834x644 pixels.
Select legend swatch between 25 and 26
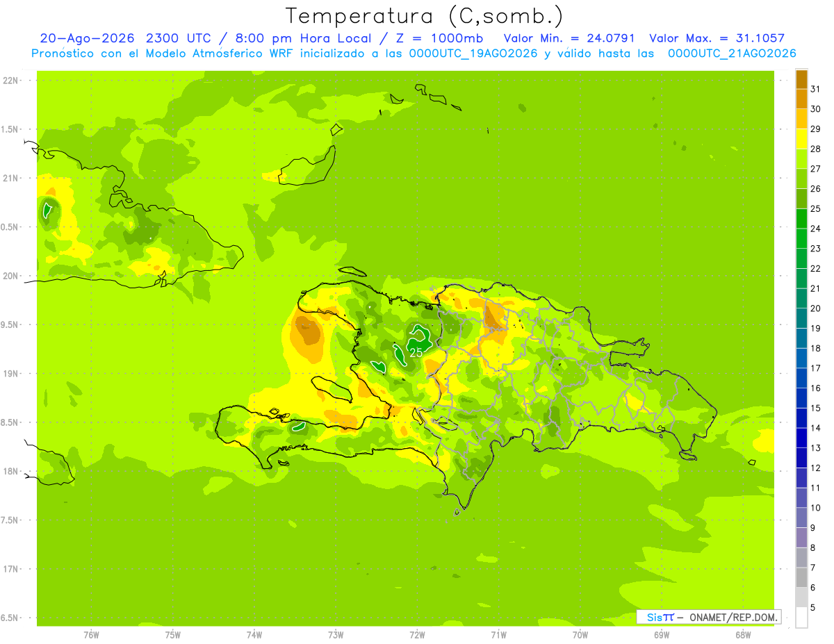(x=801, y=199)
